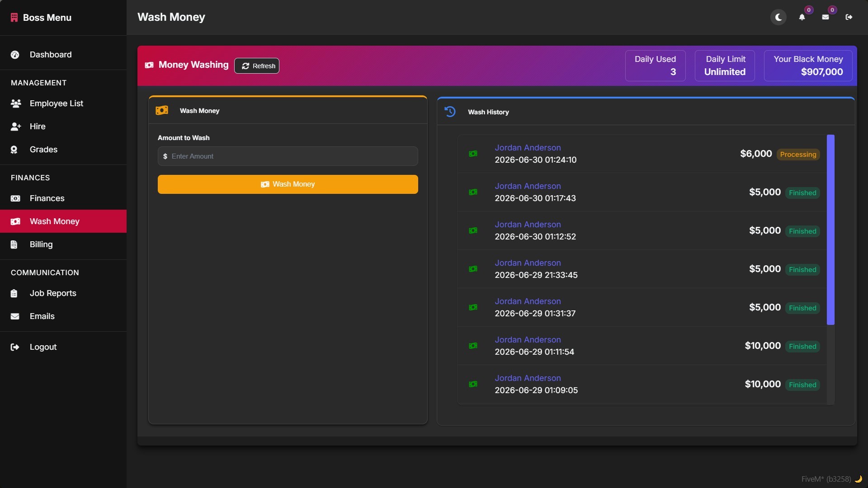This screenshot has height=488, width=868.
Task: Click the Enter Amount input field
Action: 288,156
